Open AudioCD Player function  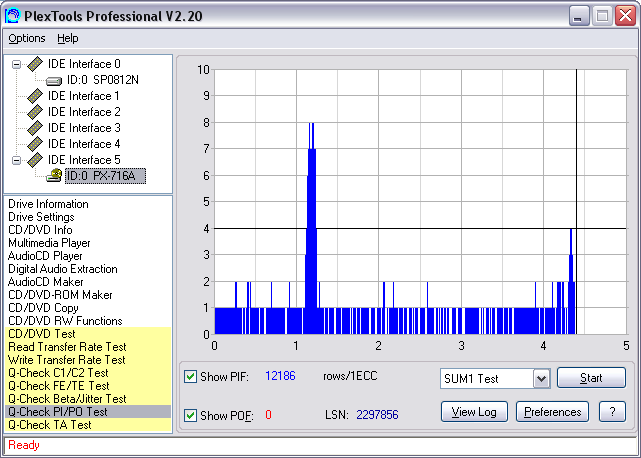[45, 256]
